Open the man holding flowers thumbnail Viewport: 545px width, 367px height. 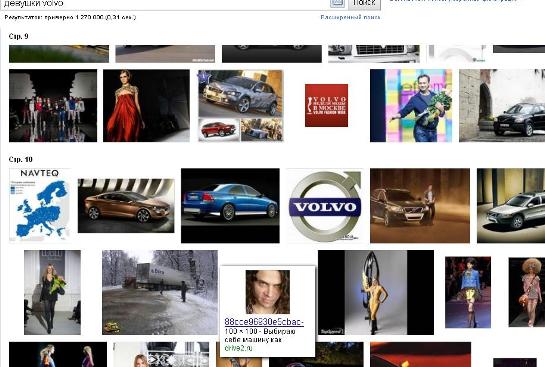pos(411,106)
